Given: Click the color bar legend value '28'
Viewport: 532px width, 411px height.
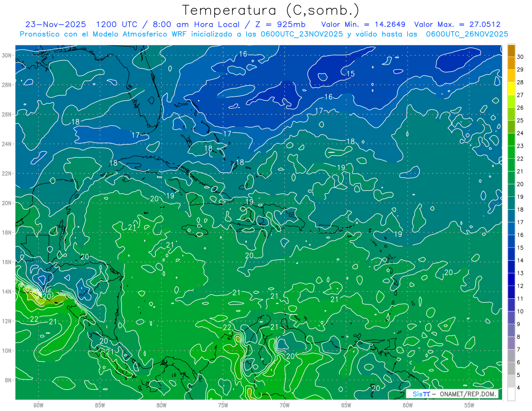Looking at the screenshot, I should coord(520,82).
